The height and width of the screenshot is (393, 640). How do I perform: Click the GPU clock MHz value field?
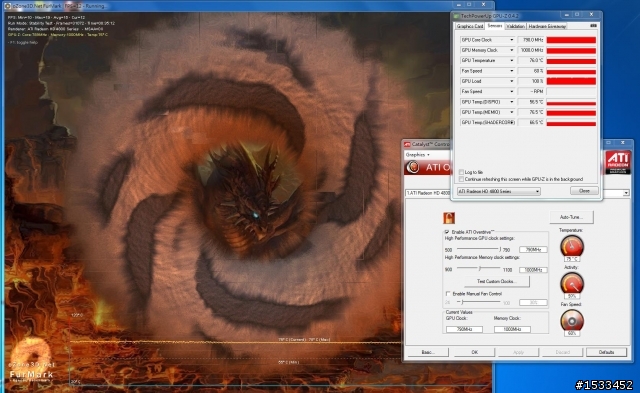click(x=533, y=249)
